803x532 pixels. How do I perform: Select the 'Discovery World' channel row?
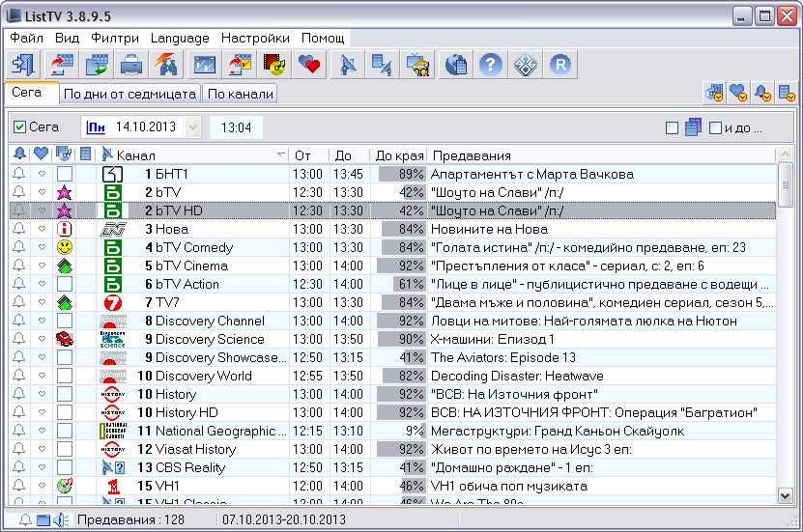(392, 376)
